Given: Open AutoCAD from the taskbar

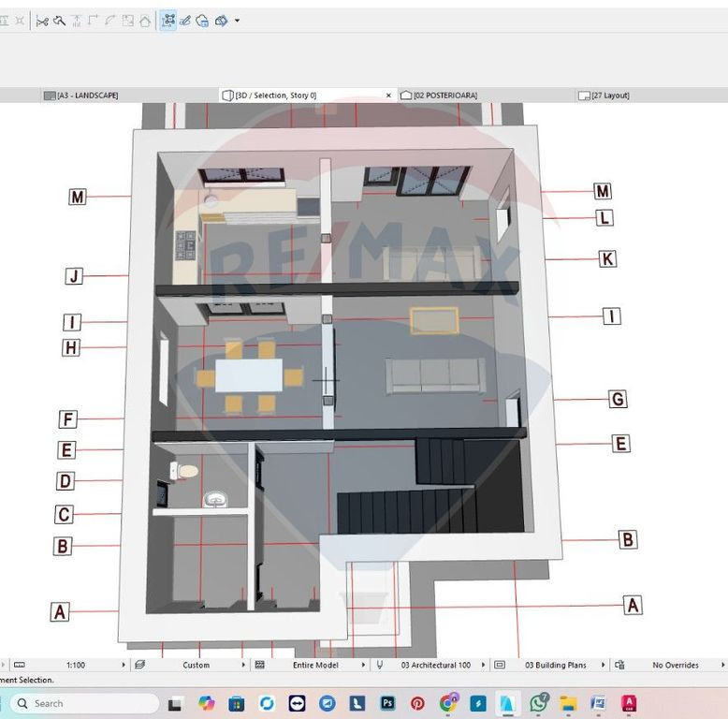Looking at the screenshot, I should click(x=629, y=703).
